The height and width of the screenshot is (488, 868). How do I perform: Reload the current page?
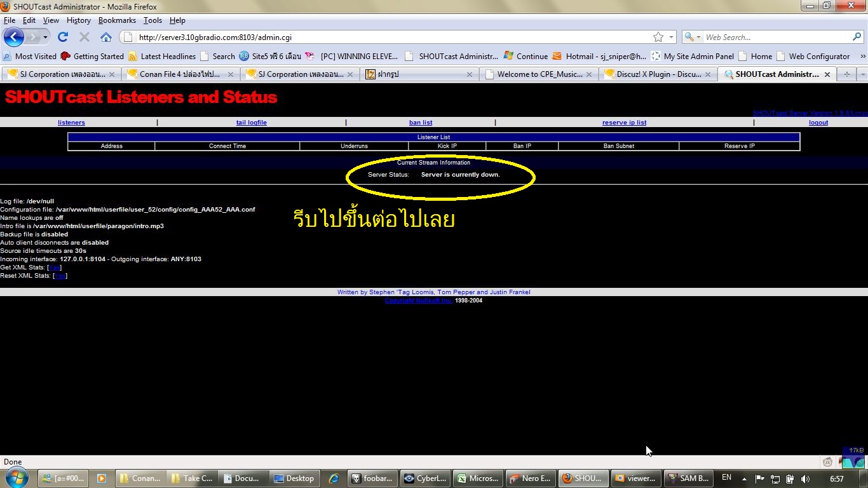tap(63, 37)
